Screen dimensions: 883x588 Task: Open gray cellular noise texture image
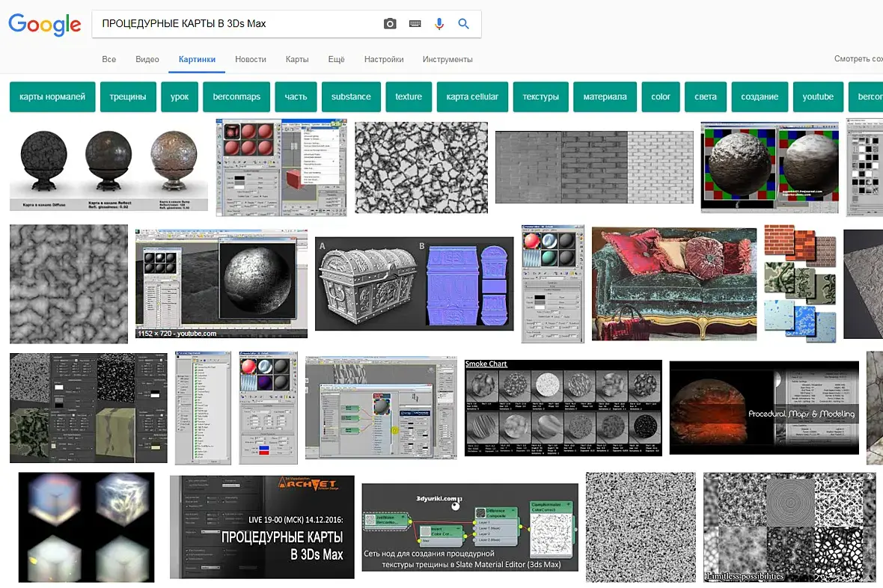click(x=69, y=284)
